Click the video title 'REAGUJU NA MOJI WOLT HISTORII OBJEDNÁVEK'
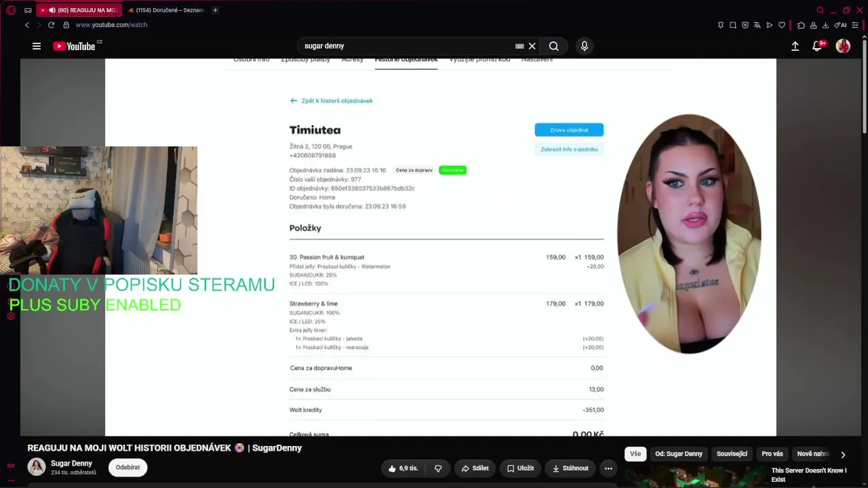 (164, 448)
